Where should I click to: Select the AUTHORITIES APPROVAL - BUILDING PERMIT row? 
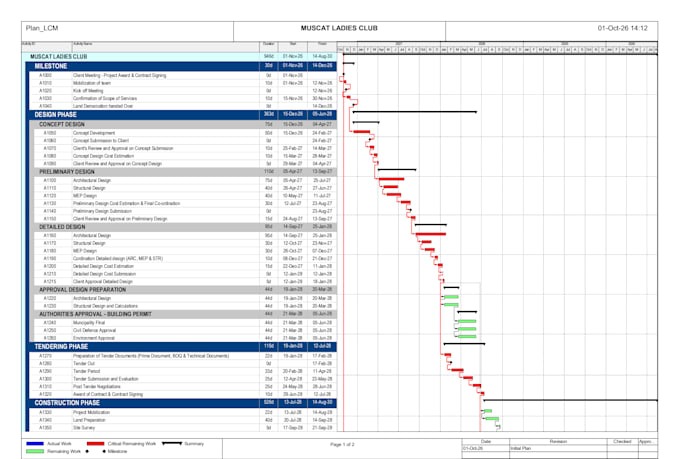pyautogui.click(x=183, y=314)
